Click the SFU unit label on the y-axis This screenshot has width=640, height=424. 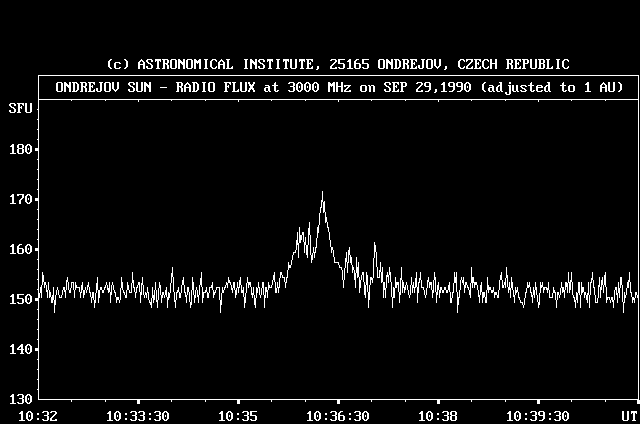click(19, 107)
